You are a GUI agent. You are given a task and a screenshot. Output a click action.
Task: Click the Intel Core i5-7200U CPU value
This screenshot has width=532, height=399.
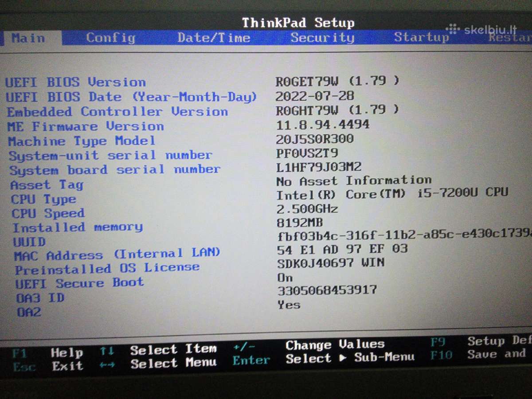pyautogui.click(x=392, y=194)
